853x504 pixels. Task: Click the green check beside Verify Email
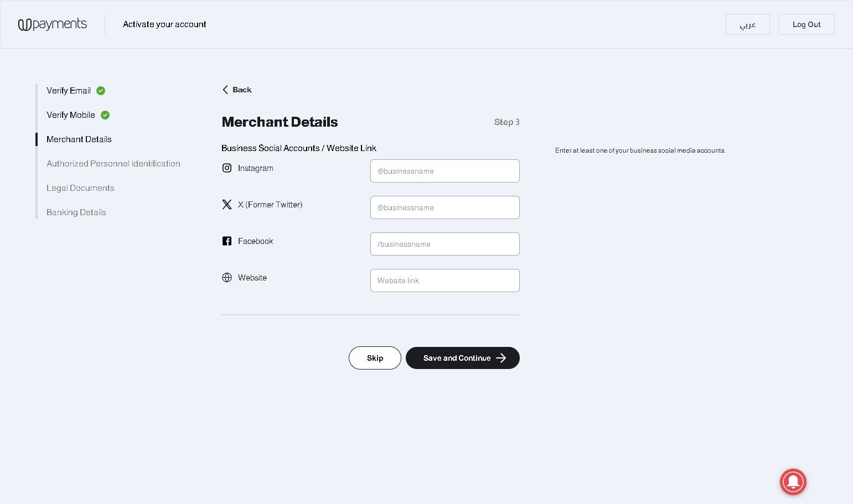(101, 91)
